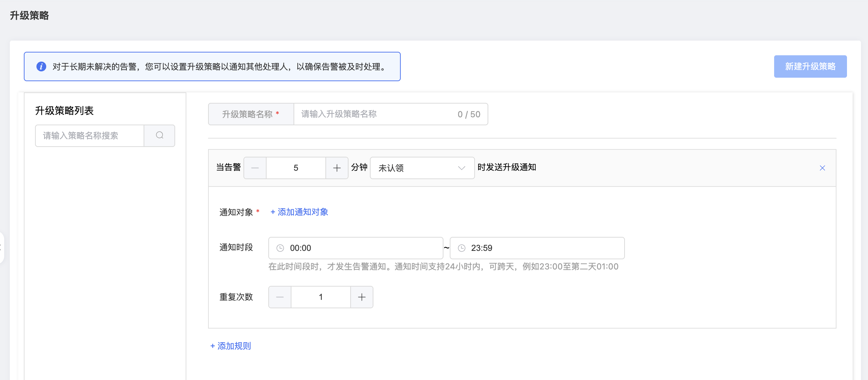Click the alarm minutes value field

tap(296, 168)
